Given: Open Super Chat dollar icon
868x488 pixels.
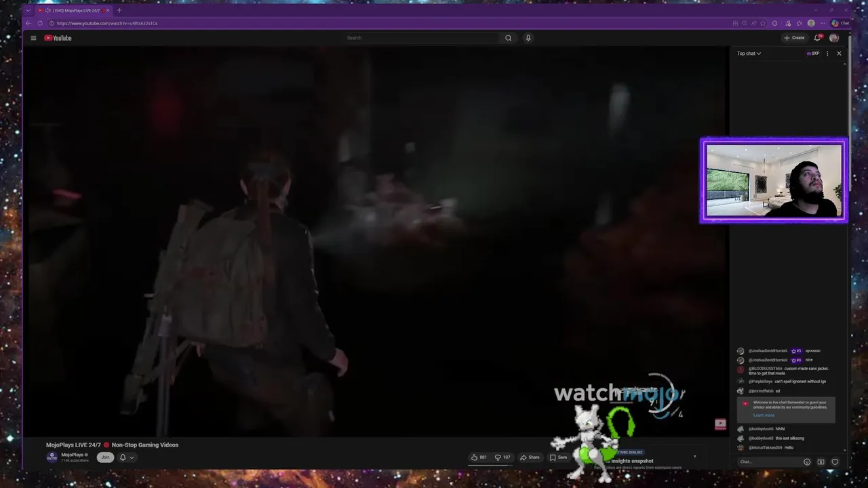Looking at the screenshot, I should tap(821, 462).
